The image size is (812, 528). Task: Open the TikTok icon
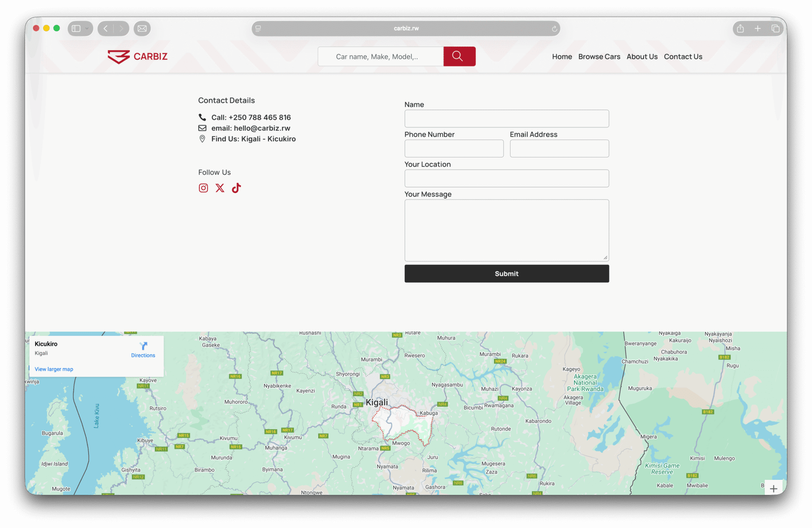point(236,188)
